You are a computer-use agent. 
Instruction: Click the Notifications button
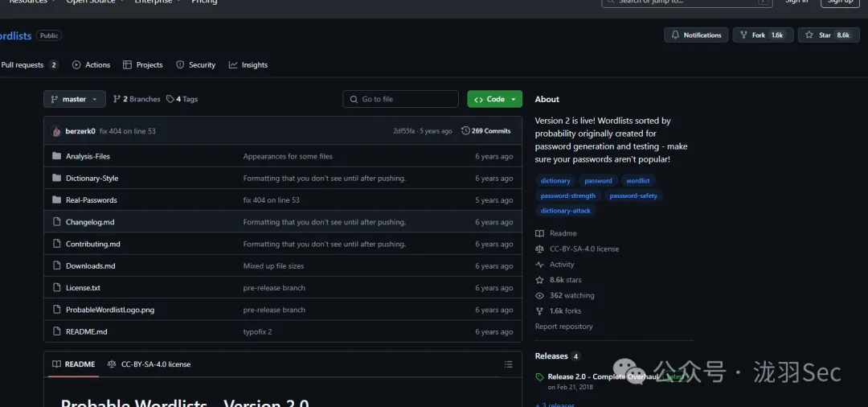point(696,35)
